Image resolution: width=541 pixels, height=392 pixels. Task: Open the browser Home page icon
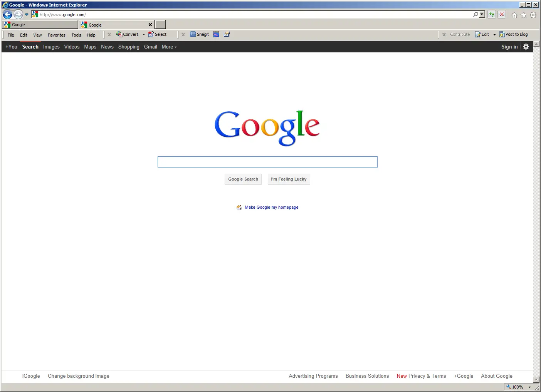pos(514,15)
